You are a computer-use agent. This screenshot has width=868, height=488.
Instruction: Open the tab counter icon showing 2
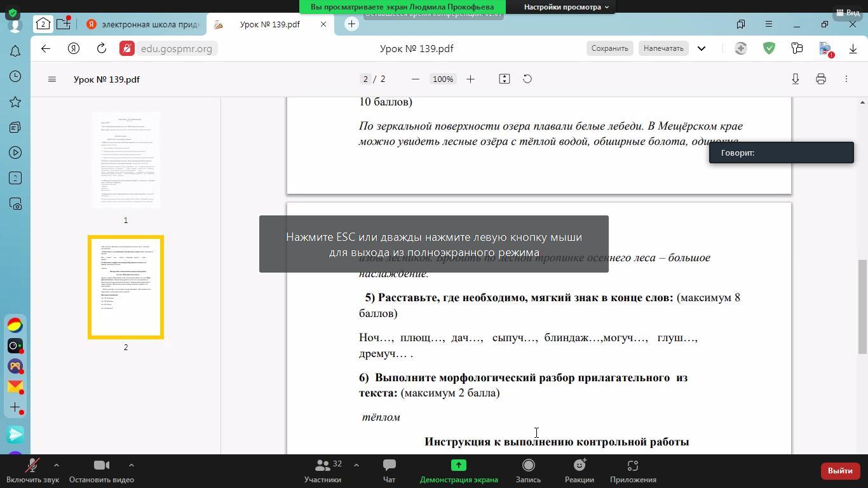(43, 24)
